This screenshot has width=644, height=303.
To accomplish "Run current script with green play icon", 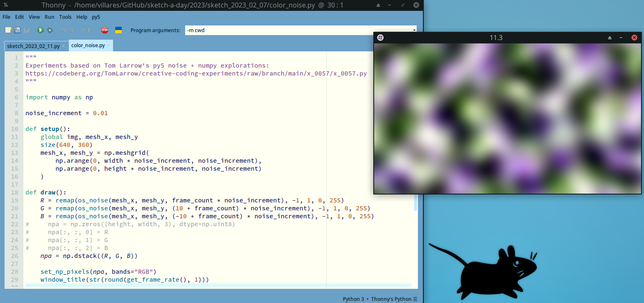I will coord(40,30).
